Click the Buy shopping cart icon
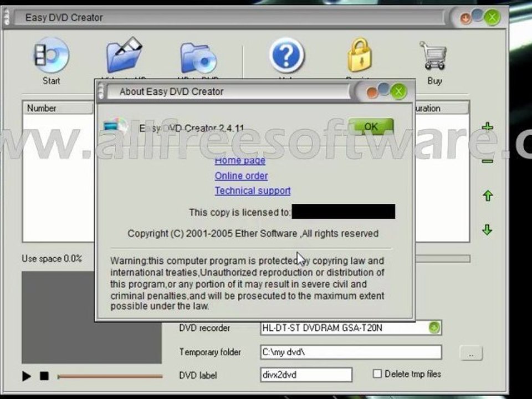The height and width of the screenshot is (399, 532). coord(433,55)
